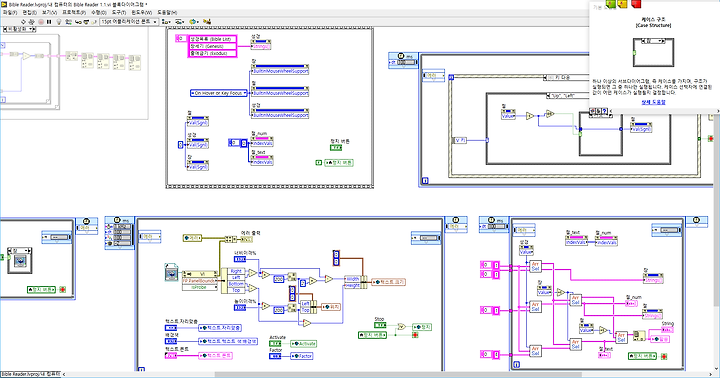Viewport: 720px width, 378px height.
Task: Open detailed help via question mark icon
Action: tap(604, 111)
